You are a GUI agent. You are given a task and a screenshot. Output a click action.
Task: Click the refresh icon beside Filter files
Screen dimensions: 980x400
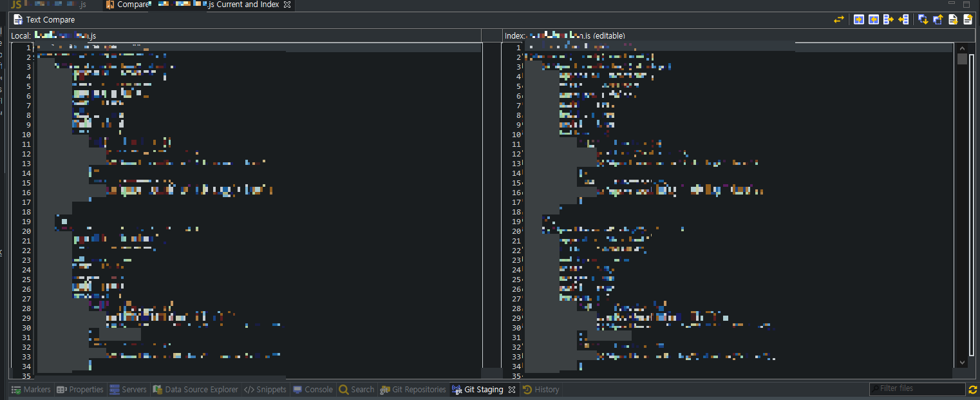point(973,389)
